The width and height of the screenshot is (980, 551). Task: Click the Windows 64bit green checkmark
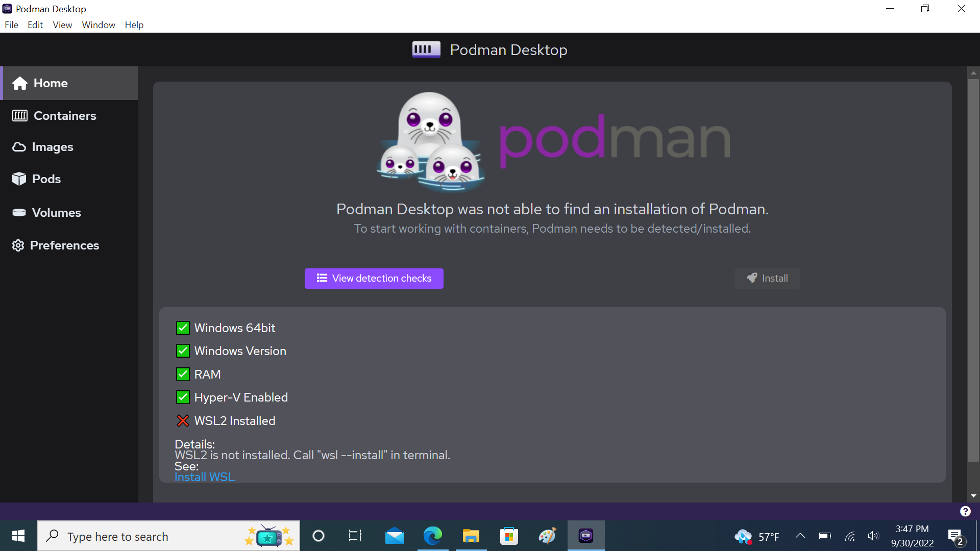(x=183, y=328)
